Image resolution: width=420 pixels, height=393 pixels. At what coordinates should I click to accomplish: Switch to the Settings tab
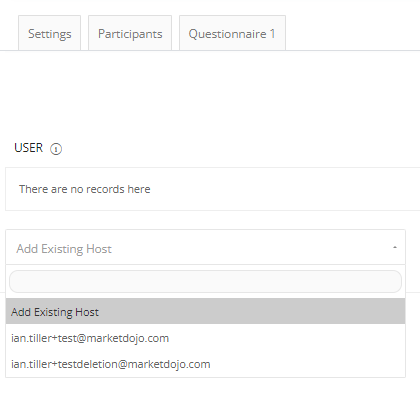[x=50, y=33]
